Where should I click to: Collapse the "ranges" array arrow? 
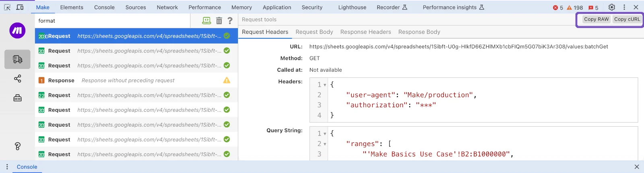(325, 144)
